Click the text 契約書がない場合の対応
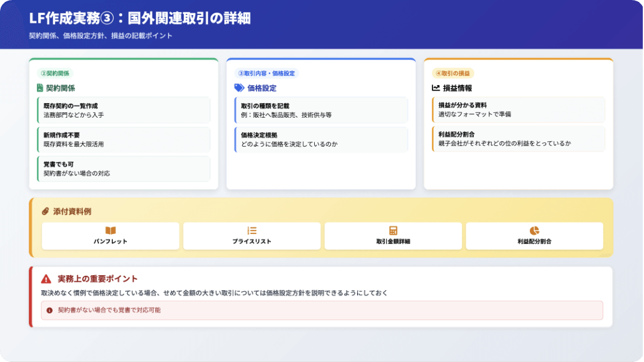Image resolution: width=644 pixels, height=362 pixels. pyautogui.click(x=77, y=173)
